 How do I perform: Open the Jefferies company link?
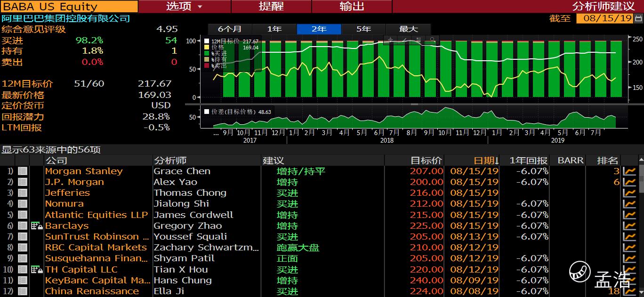67,193
